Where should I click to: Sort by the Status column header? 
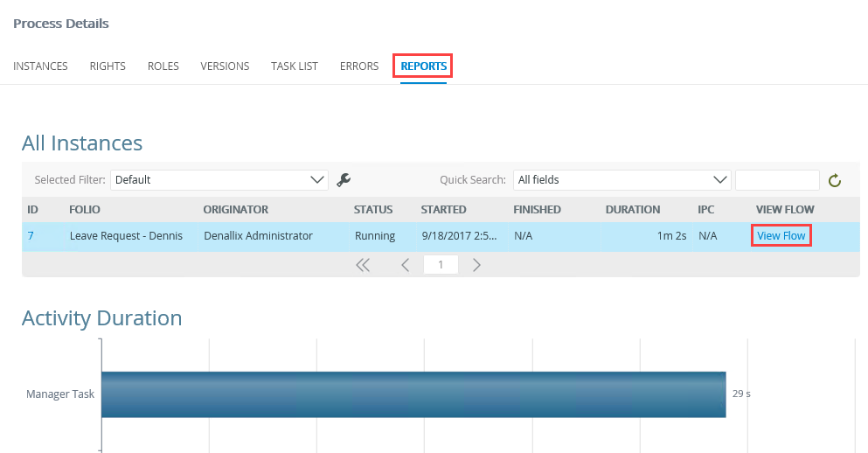coord(373,209)
